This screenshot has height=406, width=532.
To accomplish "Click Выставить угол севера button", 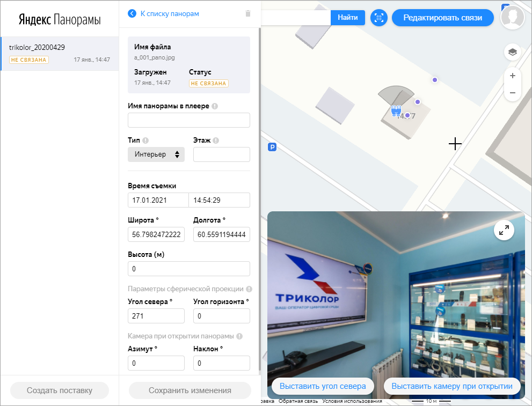I will tap(323, 386).
